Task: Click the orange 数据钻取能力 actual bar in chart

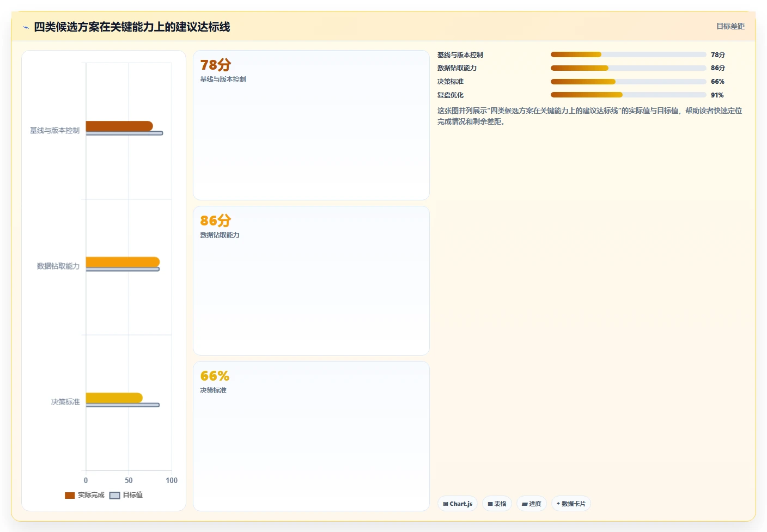Action: pyautogui.click(x=123, y=262)
